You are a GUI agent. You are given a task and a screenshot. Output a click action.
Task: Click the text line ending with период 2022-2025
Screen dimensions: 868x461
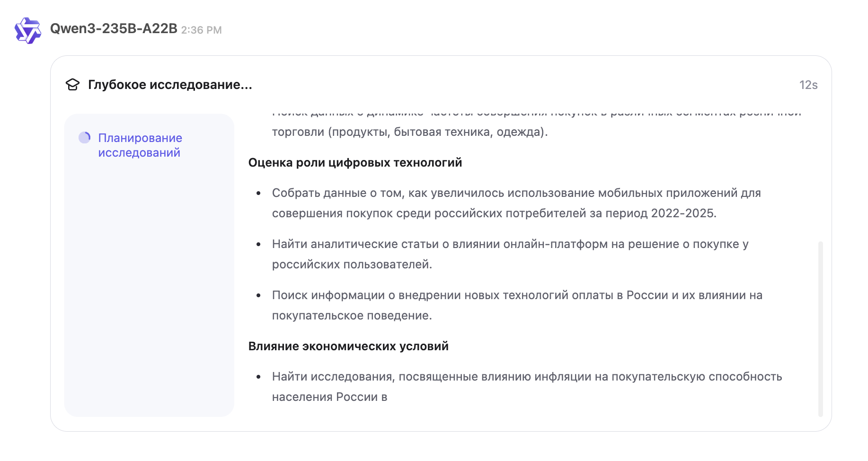pos(494,213)
